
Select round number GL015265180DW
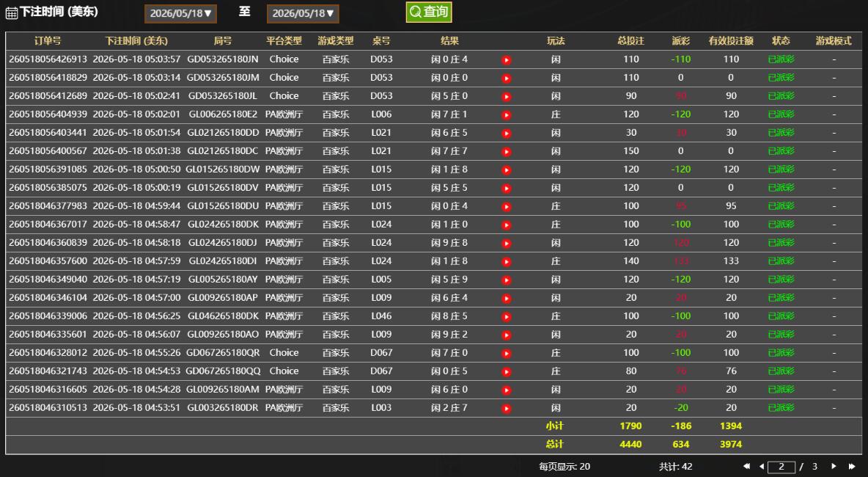[223, 169]
